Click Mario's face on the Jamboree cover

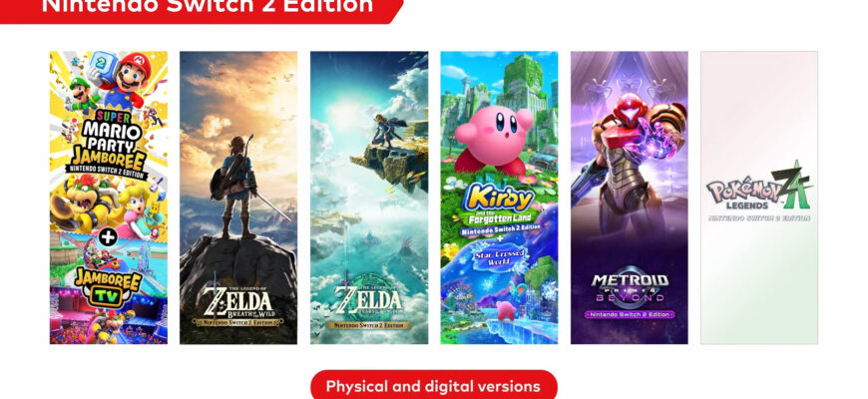click(x=135, y=73)
